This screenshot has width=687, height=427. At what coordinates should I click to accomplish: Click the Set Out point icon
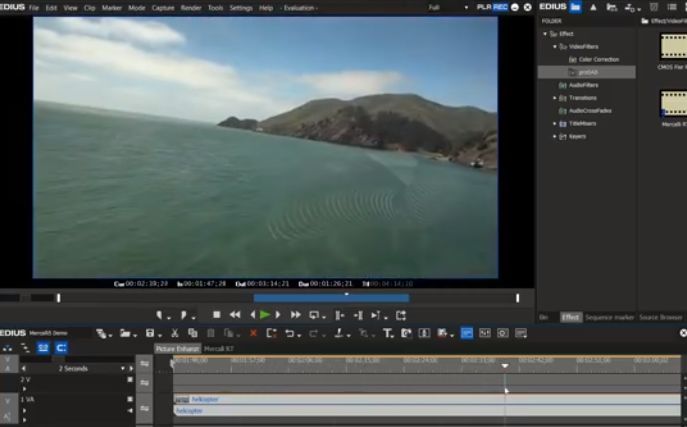tap(184, 315)
